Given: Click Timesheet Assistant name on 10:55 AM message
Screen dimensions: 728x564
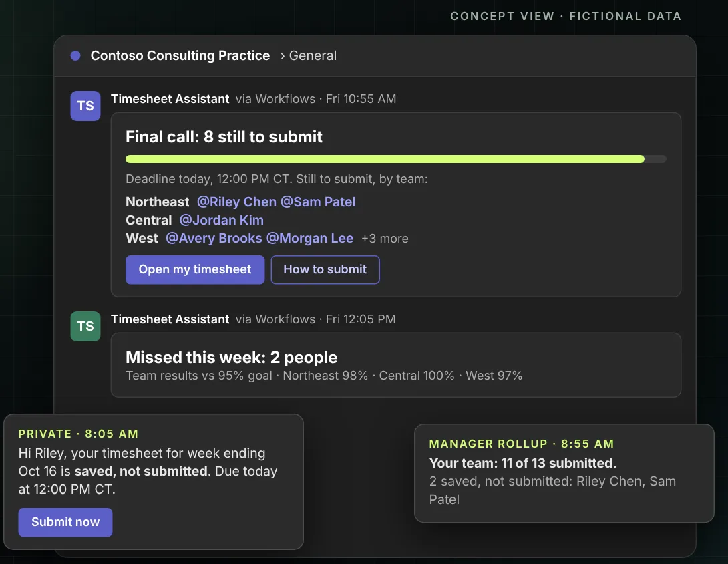Looking at the screenshot, I should (170, 99).
